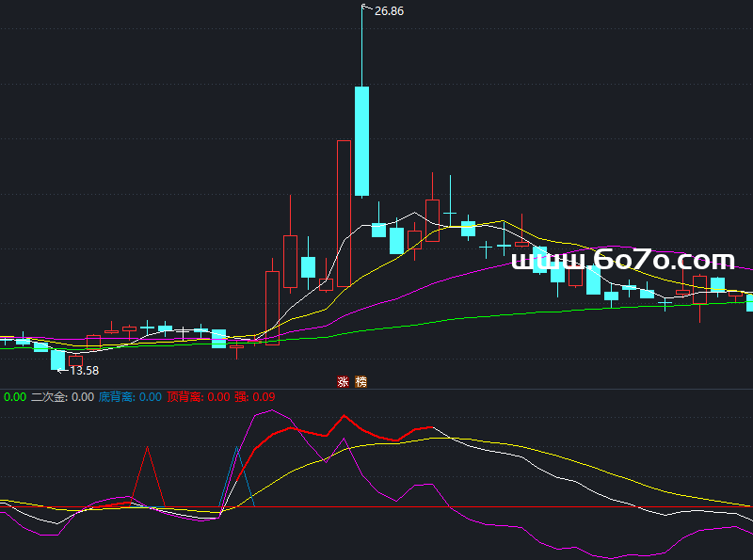Click the magenta indicator line peak

click(272, 410)
